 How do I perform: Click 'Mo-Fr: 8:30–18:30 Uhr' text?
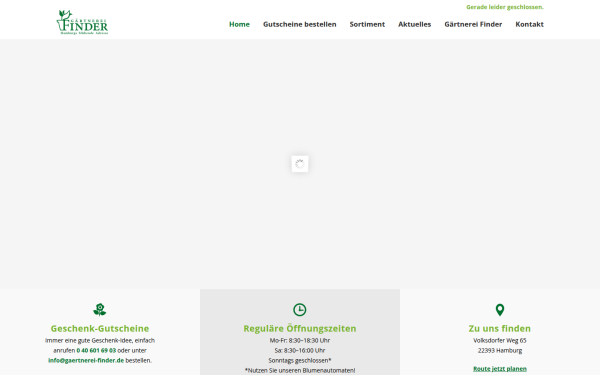(x=300, y=340)
